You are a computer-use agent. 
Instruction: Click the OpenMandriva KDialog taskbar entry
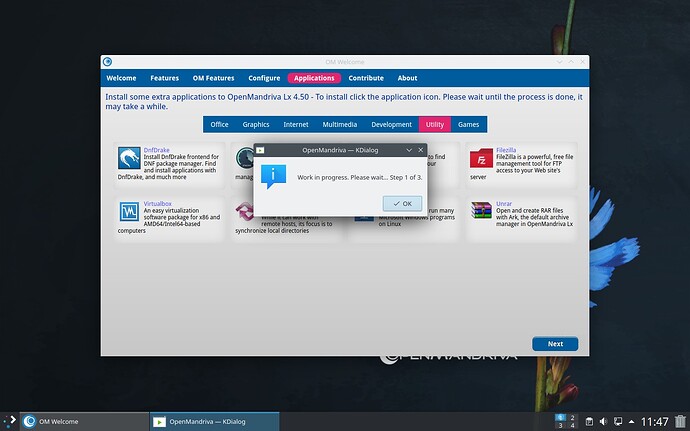point(214,421)
